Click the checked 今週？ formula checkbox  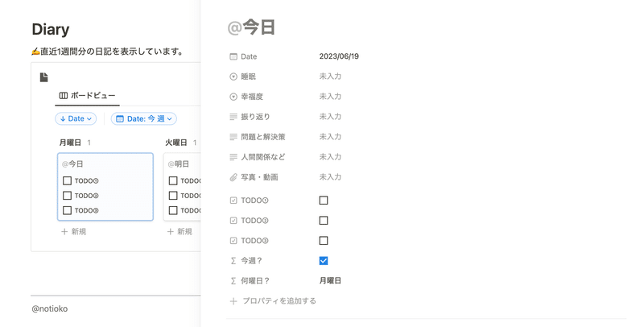(324, 261)
